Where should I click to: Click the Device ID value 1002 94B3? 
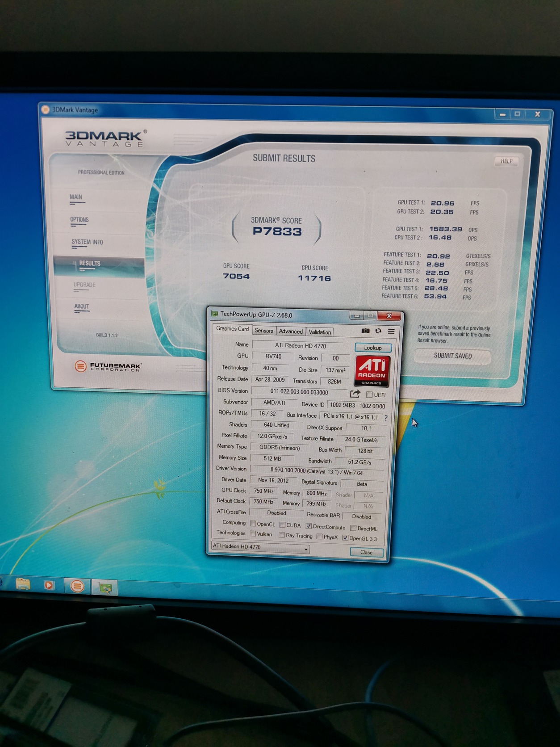tap(357, 406)
